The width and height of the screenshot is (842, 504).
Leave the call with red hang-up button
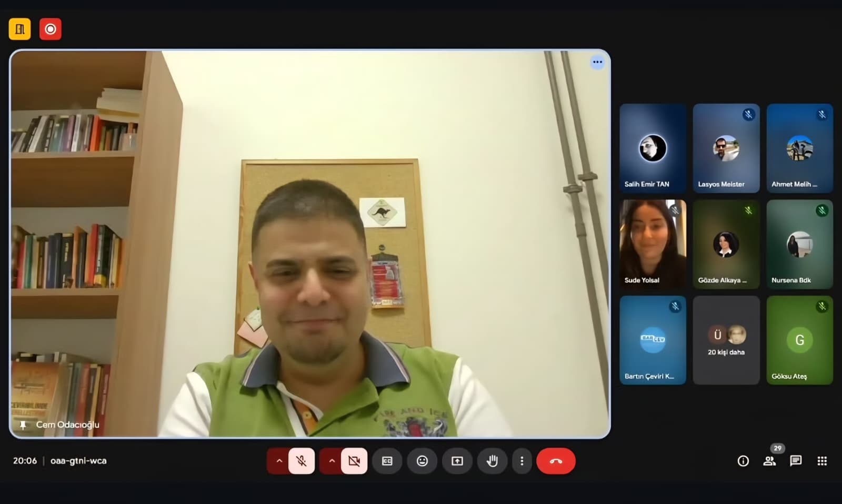556,461
